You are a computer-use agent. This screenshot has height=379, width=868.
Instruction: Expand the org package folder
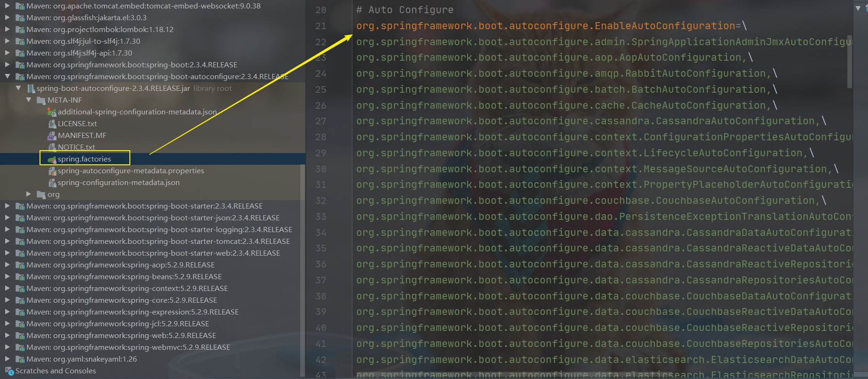point(29,194)
